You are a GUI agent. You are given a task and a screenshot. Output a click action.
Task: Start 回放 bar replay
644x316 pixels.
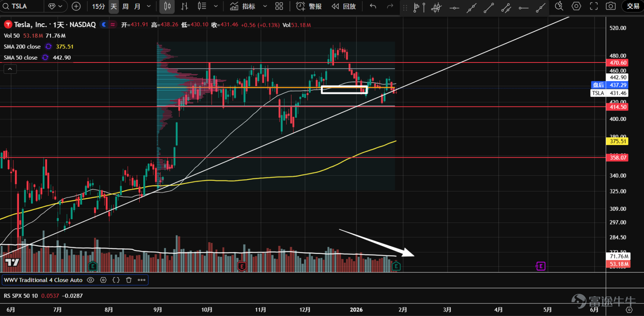coord(344,6)
